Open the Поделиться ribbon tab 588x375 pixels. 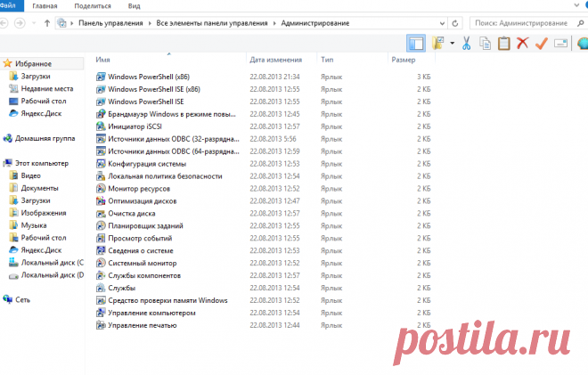click(x=93, y=6)
